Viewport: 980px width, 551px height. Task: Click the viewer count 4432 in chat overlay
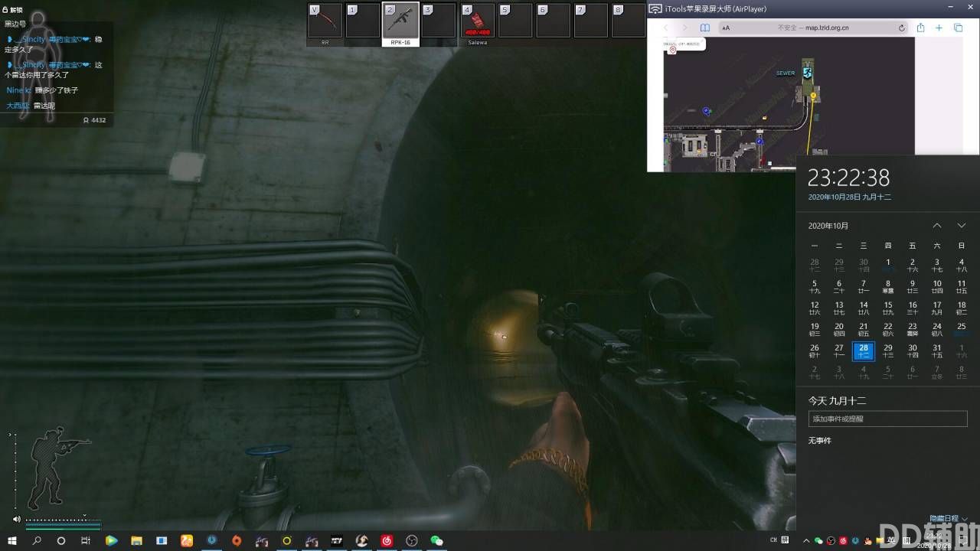94,120
